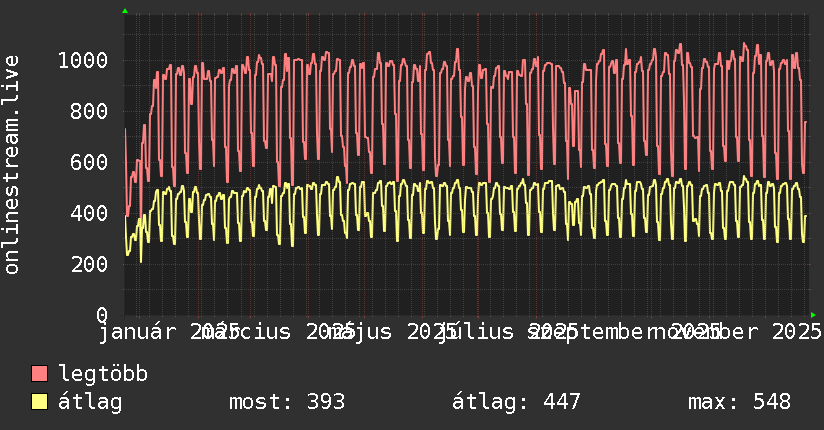Click the 200 y-axis label
This screenshot has width=824, height=430.
pos(89,264)
